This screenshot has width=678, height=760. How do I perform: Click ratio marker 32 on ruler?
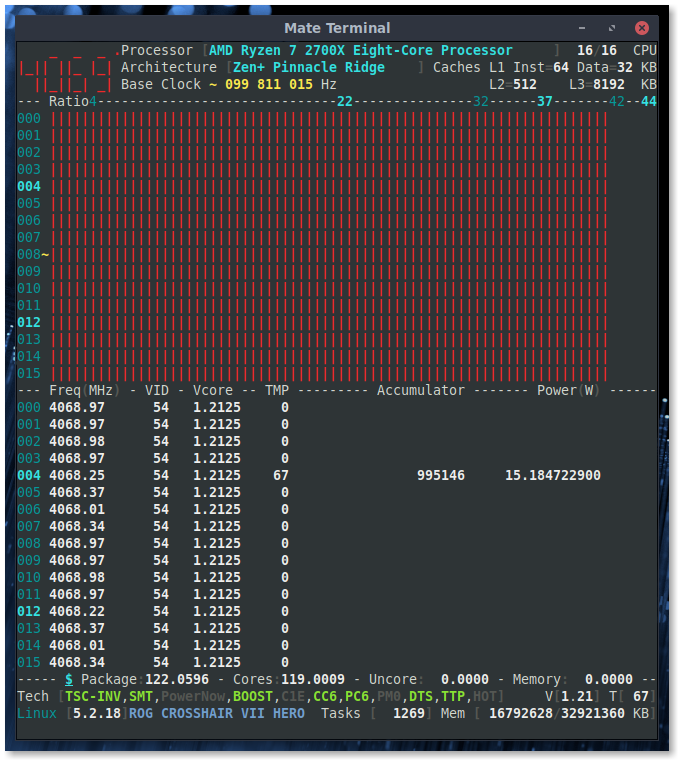(x=481, y=101)
